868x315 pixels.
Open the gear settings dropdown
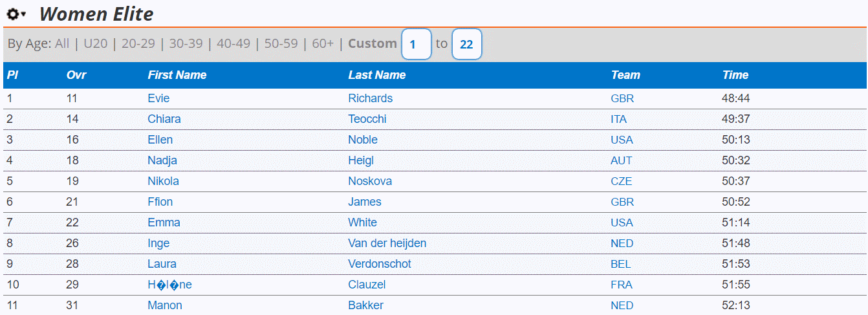click(x=16, y=14)
